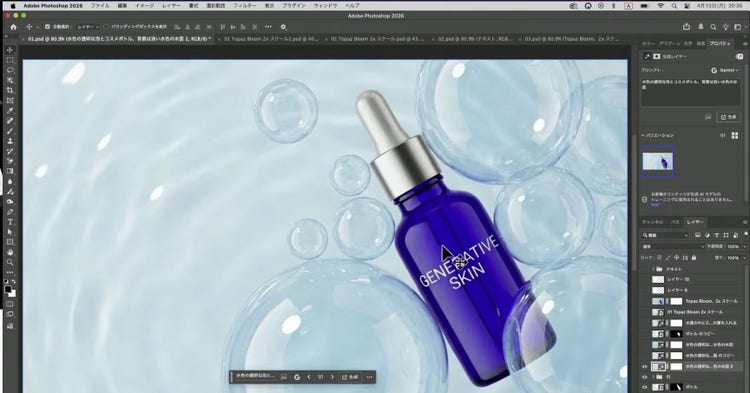Viewport: 750px width, 393px height.
Task: Select the Lasso tool
Action: [x=10, y=70]
